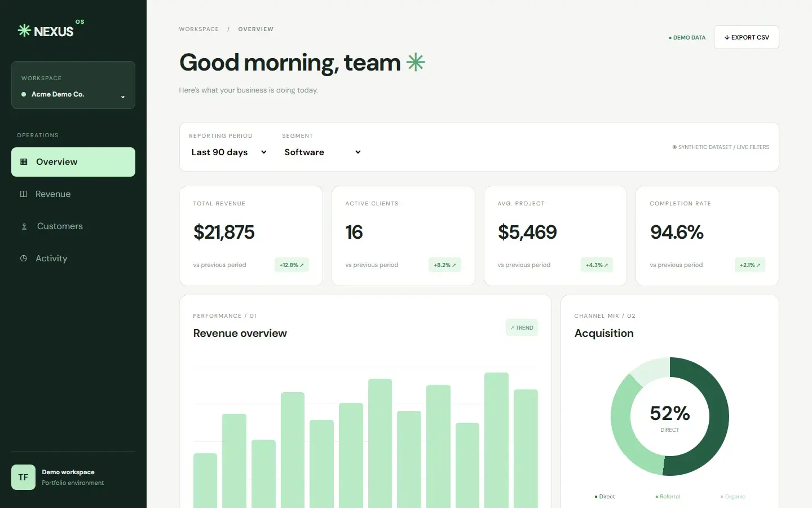Click the Synthetic Dataset / Live Filters label
Image resolution: width=812 pixels, height=508 pixels.
coord(721,147)
